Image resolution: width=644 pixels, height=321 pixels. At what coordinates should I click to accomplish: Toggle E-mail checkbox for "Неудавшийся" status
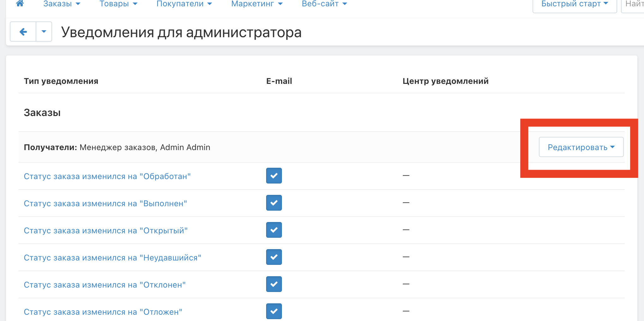tap(274, 257)
